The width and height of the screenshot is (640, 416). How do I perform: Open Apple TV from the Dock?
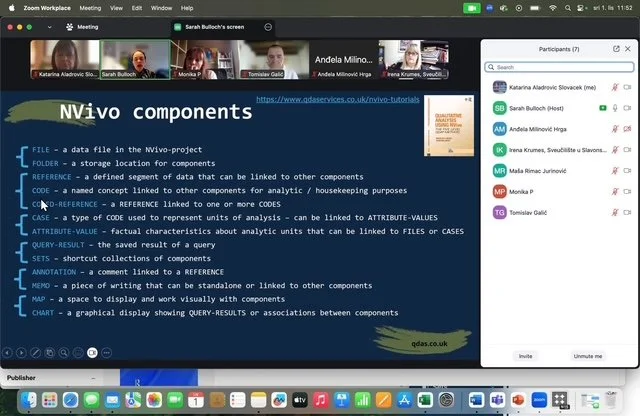tap(300, 400)
